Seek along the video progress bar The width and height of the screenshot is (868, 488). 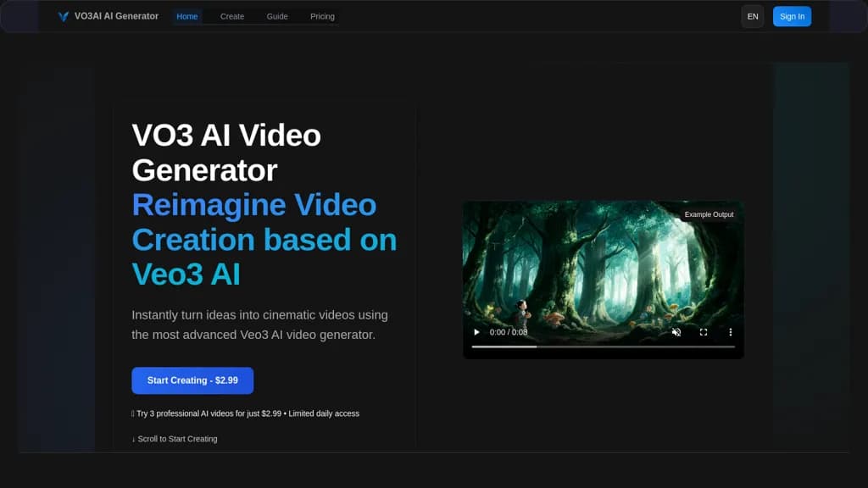604,347
